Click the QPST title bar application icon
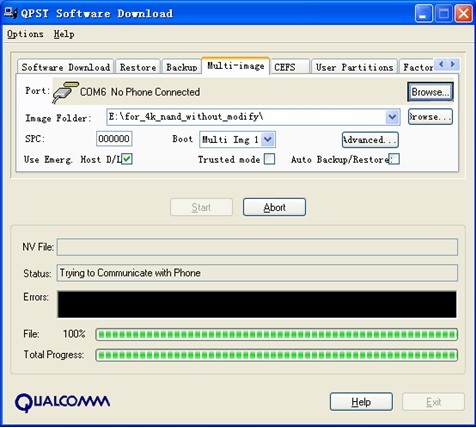This screenshot has width=476, height=428. [10, 13]
